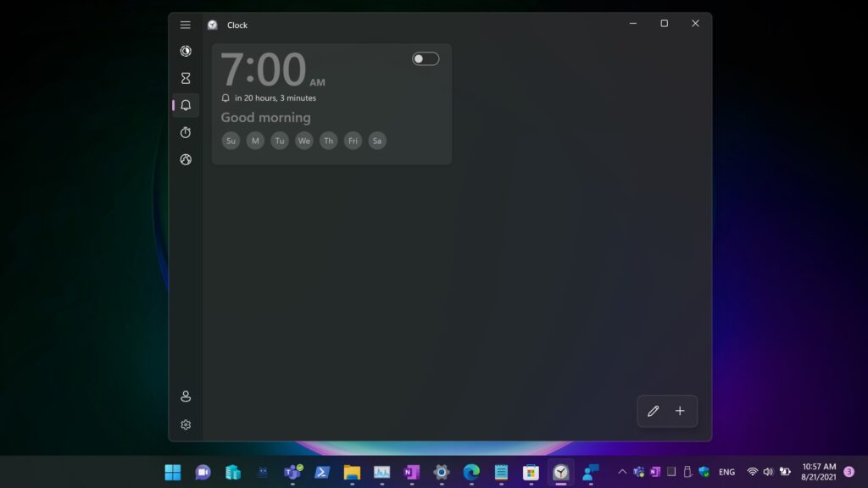
Task: Go to the World clock page
Action: pyautogui.click(x=186, y=160)
